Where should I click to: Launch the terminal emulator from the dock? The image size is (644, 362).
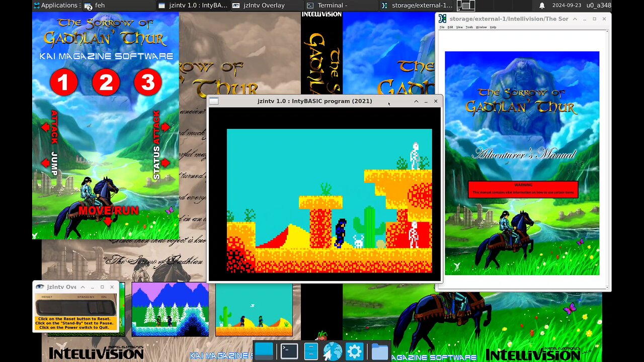coord(289,351)
